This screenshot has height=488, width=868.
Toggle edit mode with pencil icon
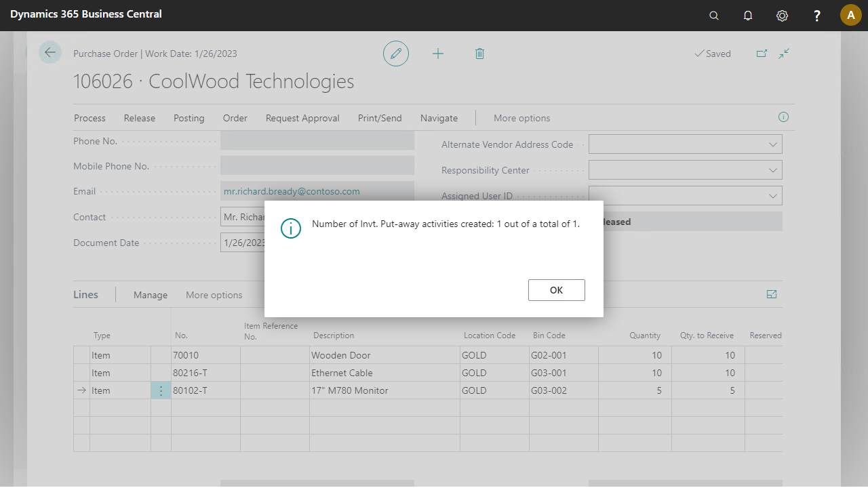tap(396, 54)
